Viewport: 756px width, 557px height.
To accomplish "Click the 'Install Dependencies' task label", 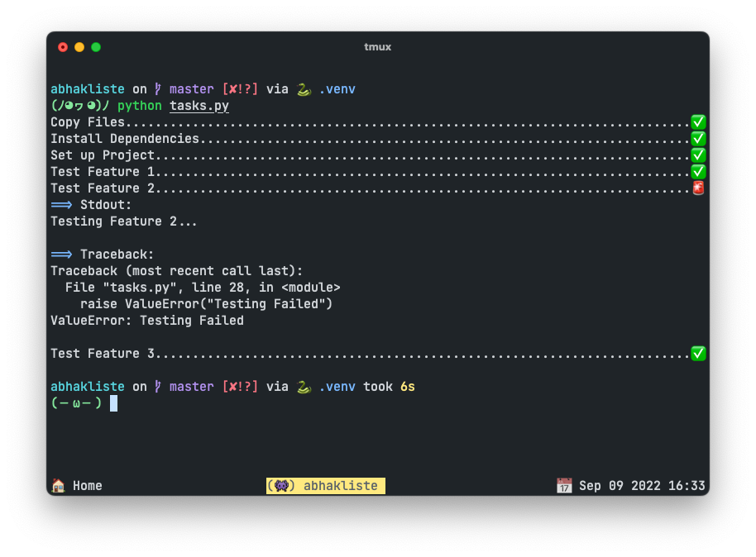I will coord(125,139).
